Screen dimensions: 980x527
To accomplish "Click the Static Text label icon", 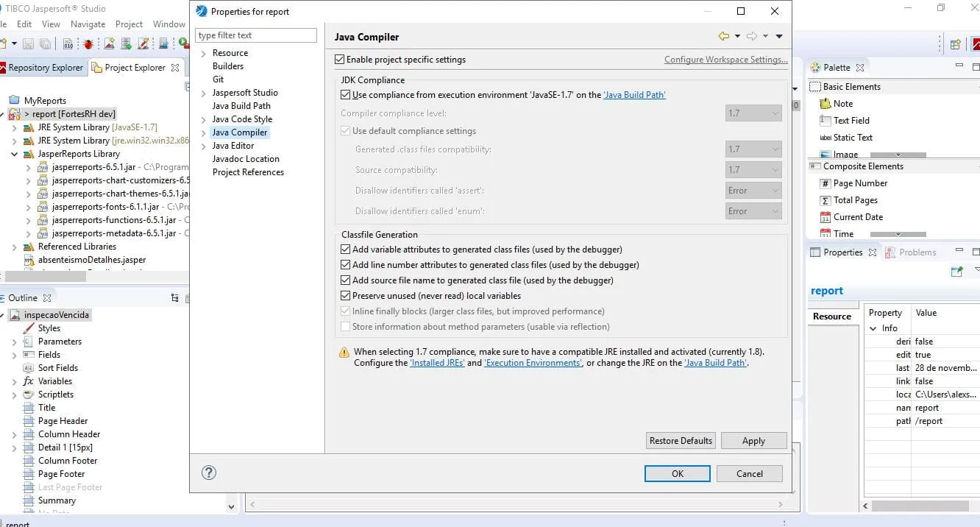I will click(x=825, y=138).
